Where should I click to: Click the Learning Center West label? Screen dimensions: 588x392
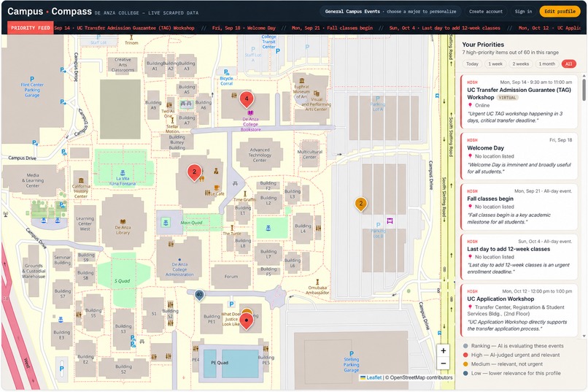tap(85, 223)
